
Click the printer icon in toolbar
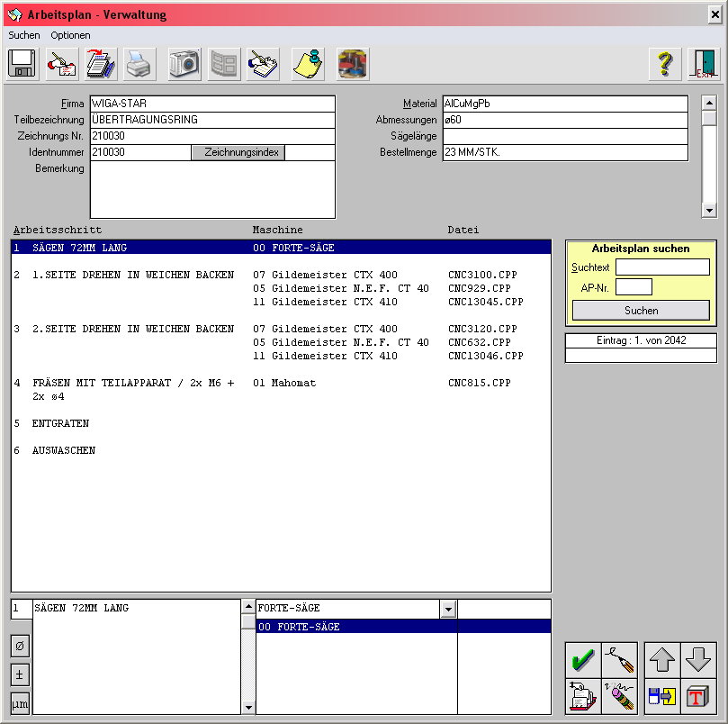pyautogui.click(x=139, y=64)
